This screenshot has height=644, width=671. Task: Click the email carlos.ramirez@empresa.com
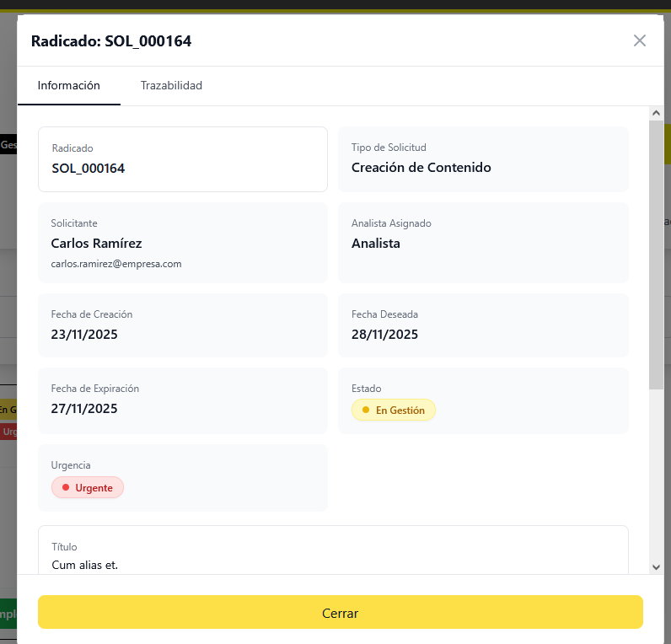(116, 264)
